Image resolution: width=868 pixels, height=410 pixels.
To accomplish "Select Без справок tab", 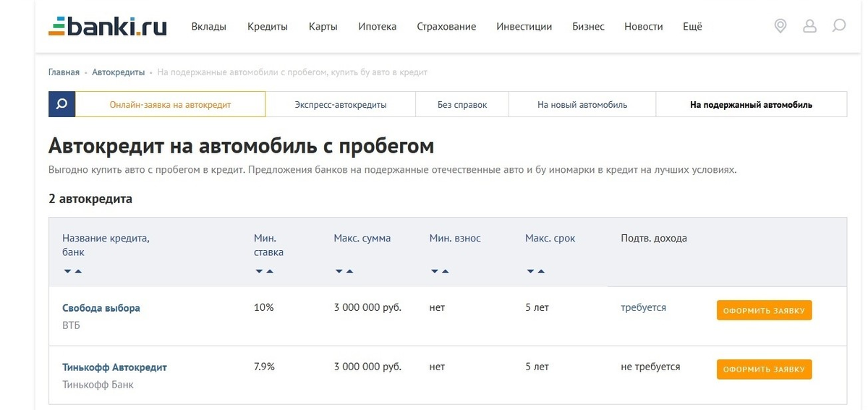I will (462, 104).
